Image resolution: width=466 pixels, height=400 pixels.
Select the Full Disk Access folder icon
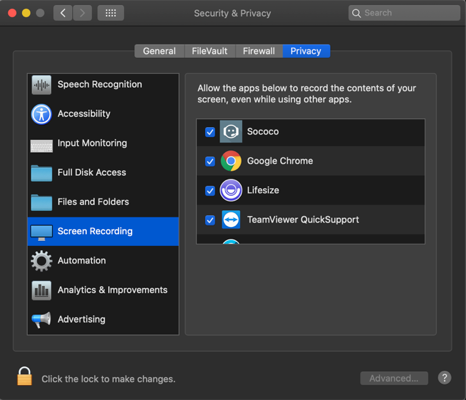[x=41, y=173]
